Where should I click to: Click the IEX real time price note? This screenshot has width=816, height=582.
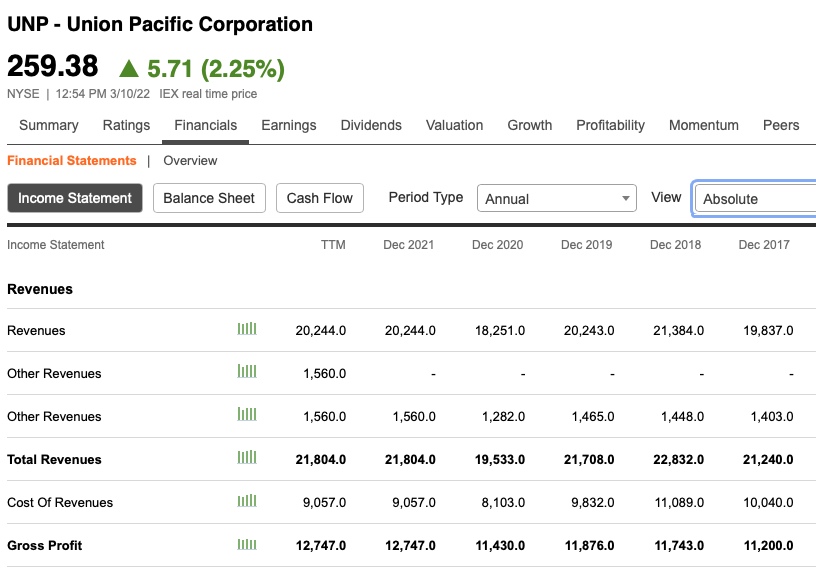pos(208,94)
